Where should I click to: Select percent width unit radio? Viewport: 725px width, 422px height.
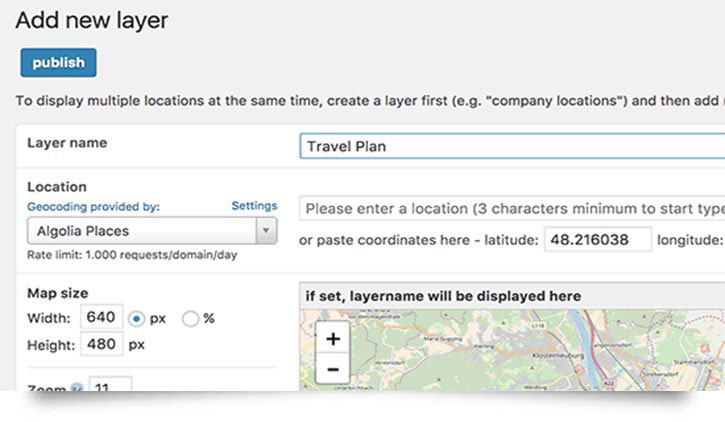[190, 319]
